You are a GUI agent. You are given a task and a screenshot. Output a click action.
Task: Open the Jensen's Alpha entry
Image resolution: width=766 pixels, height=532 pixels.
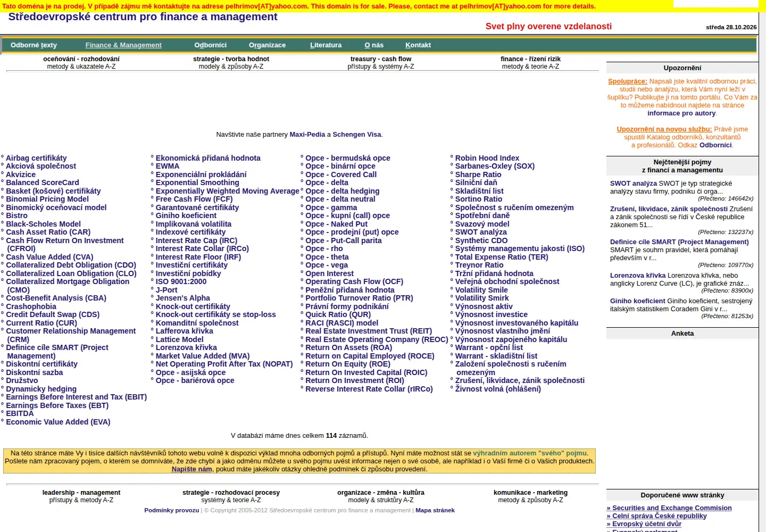point(183,298)
